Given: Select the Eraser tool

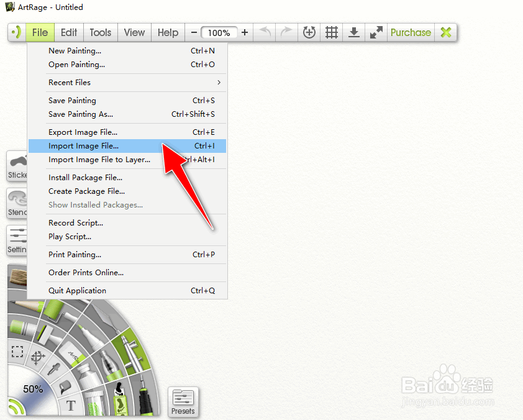Looking at the screenshot, I should 73,354.
